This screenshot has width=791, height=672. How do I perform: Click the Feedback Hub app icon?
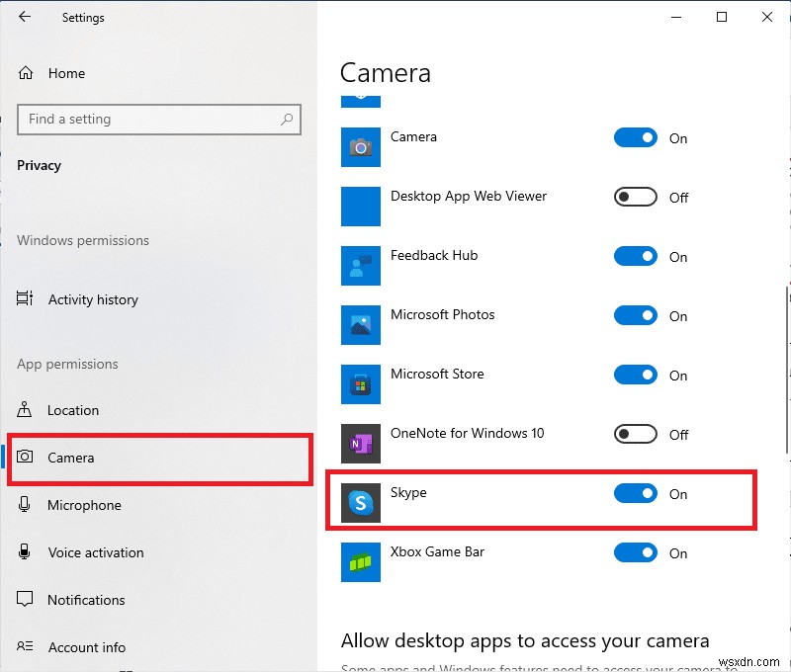tap(361, 266)
